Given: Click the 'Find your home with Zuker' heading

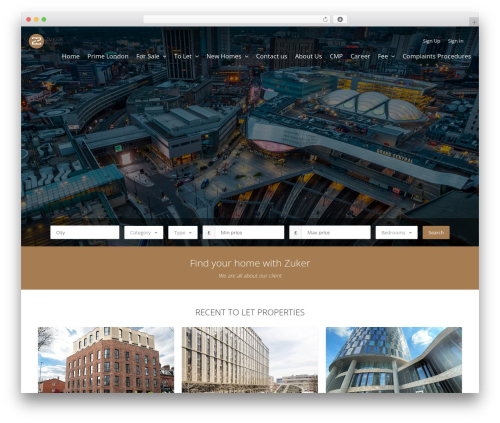Looking at the screenshot, I should click(x=250, y=263).
